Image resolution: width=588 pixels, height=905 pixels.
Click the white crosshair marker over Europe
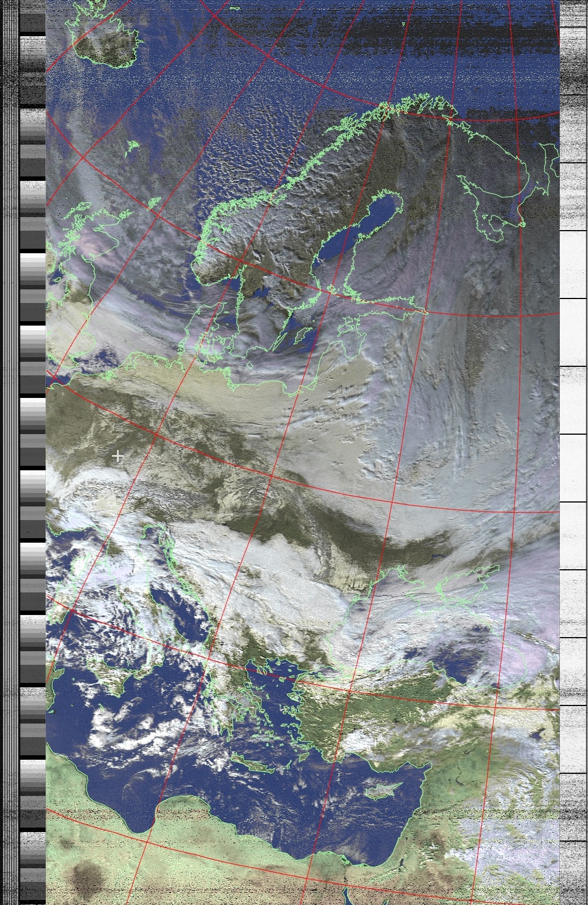(118, 456)
